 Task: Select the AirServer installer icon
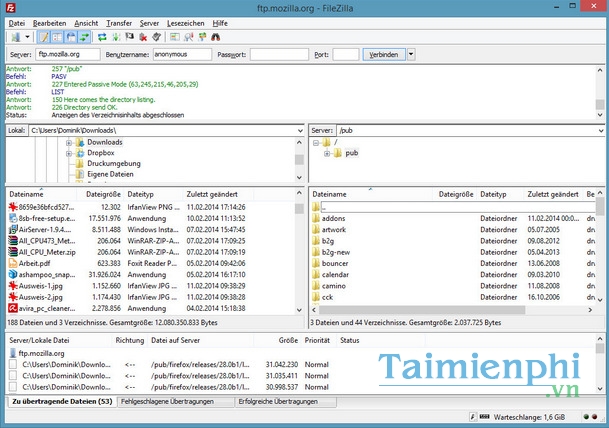[x=13, y=230]
